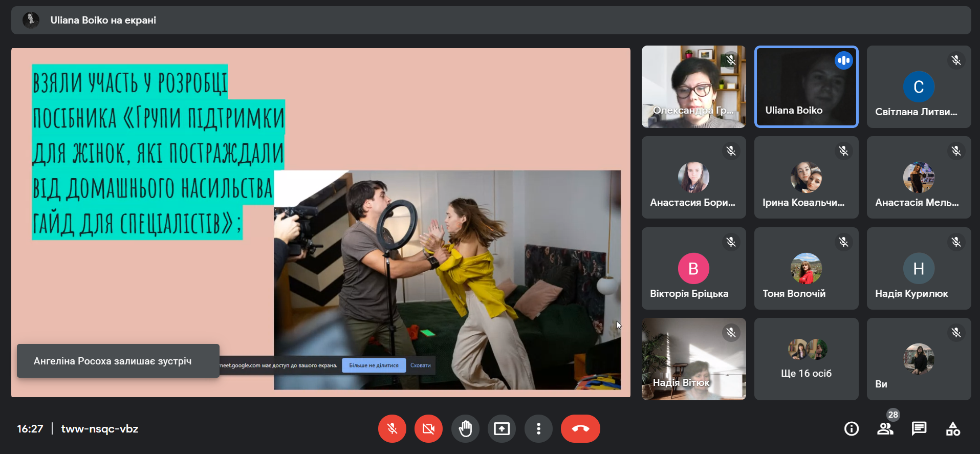Click the present screen icon
Viewport: 980px width, 454px height.
(502, 428)
